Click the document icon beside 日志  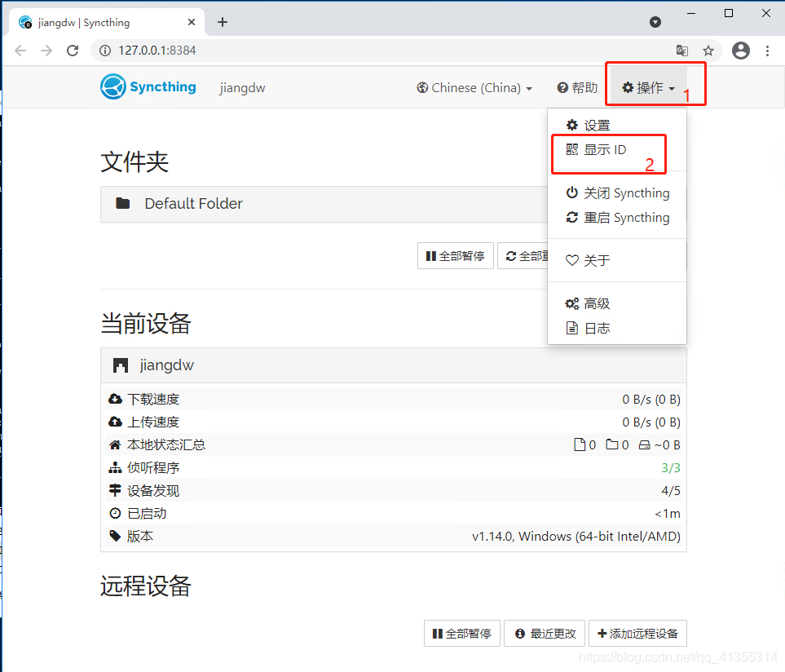[x=571, y=328]
